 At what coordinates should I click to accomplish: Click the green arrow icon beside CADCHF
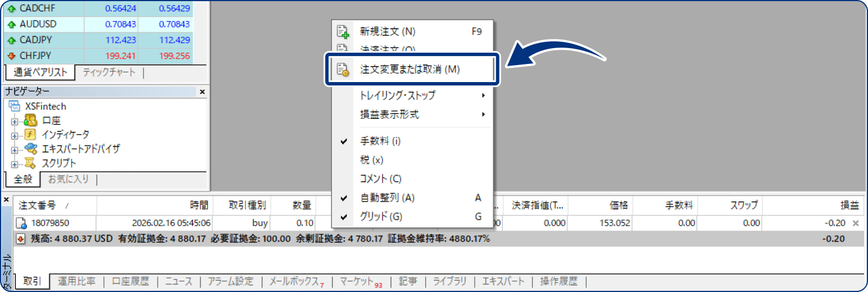pyautogui.click(x=11, y=9)
